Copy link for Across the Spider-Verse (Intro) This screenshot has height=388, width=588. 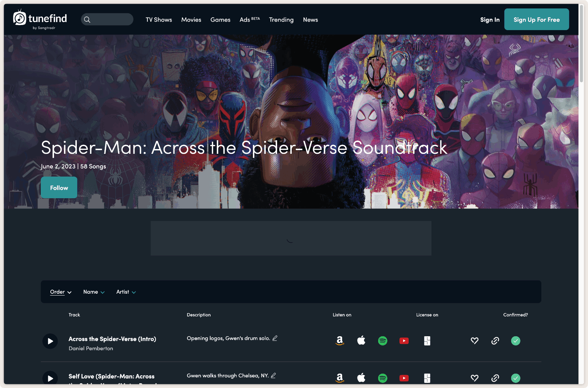(x=495, y=341)
